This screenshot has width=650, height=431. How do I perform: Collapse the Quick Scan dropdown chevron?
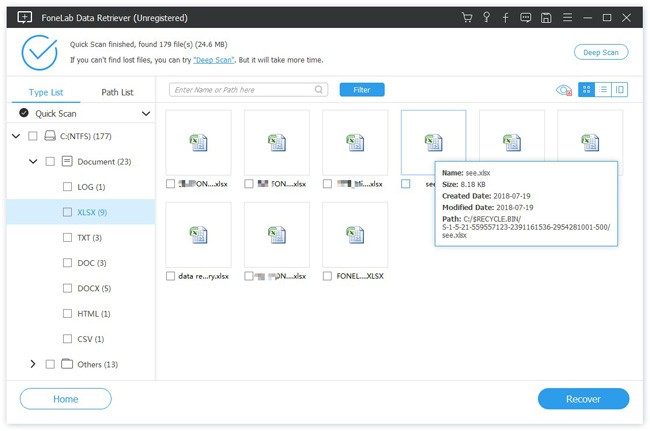(x=146, y=113)
